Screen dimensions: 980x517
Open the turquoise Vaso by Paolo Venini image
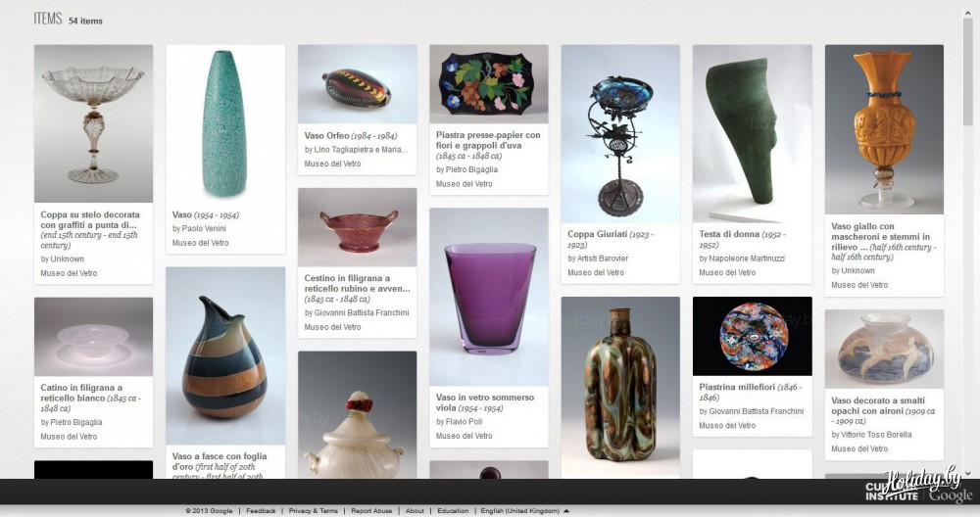point(225,123)
